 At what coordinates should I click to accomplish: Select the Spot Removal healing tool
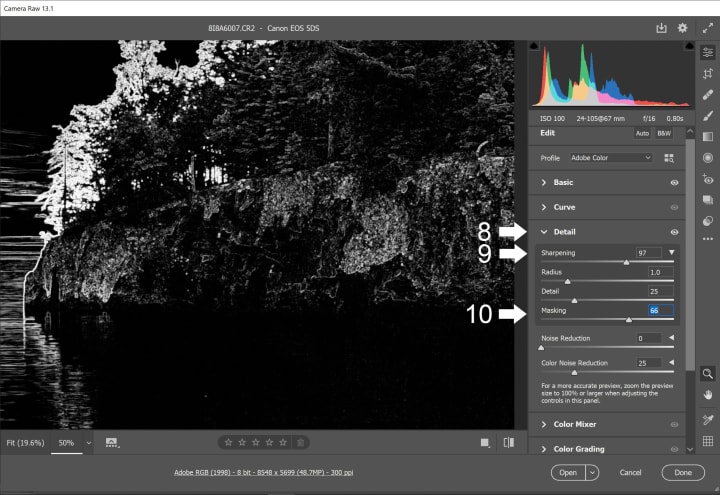[x=708, y=94]
